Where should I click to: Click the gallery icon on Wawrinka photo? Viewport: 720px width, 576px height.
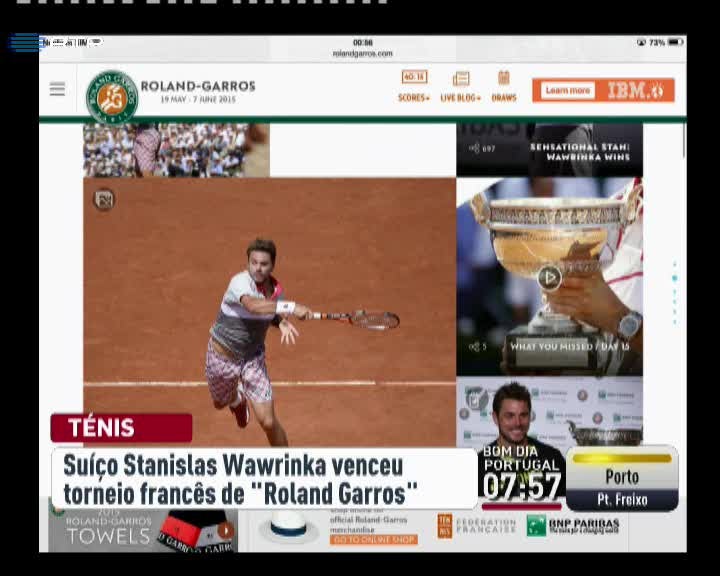click(104, 199)
